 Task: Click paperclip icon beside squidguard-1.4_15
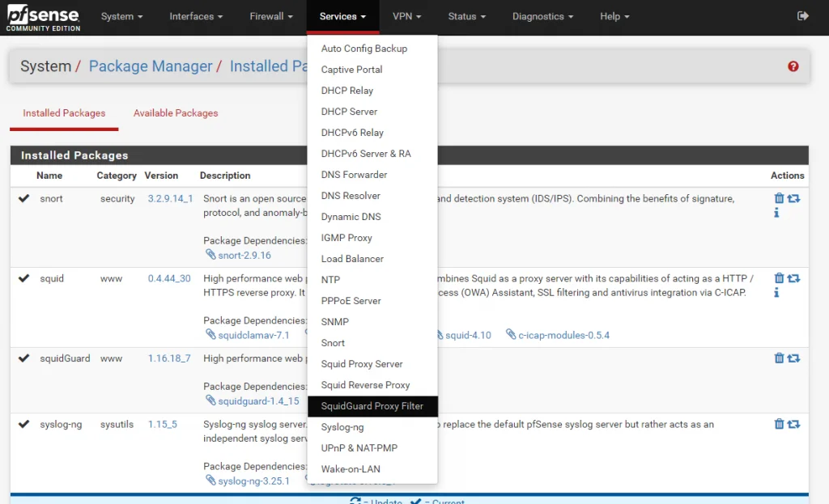click(x=210, y=400)
